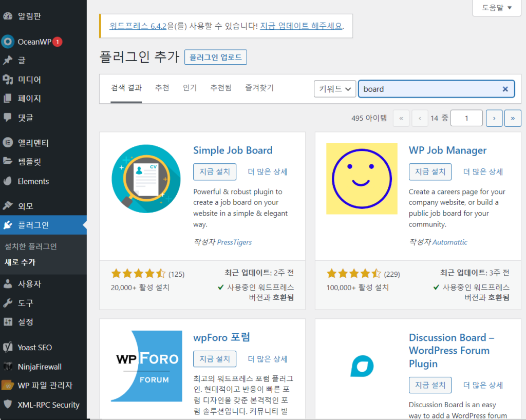Select the 검색 결과 tab

point(126,88)
